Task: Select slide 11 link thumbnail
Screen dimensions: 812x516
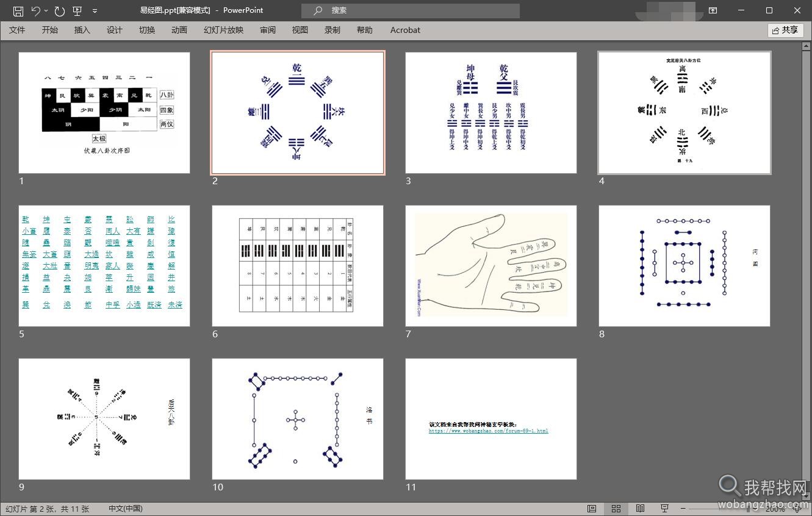Action: coord(491,418)
